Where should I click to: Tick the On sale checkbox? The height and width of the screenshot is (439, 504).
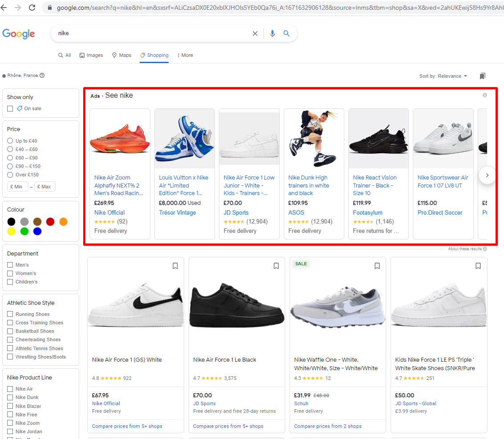[10, 108]
